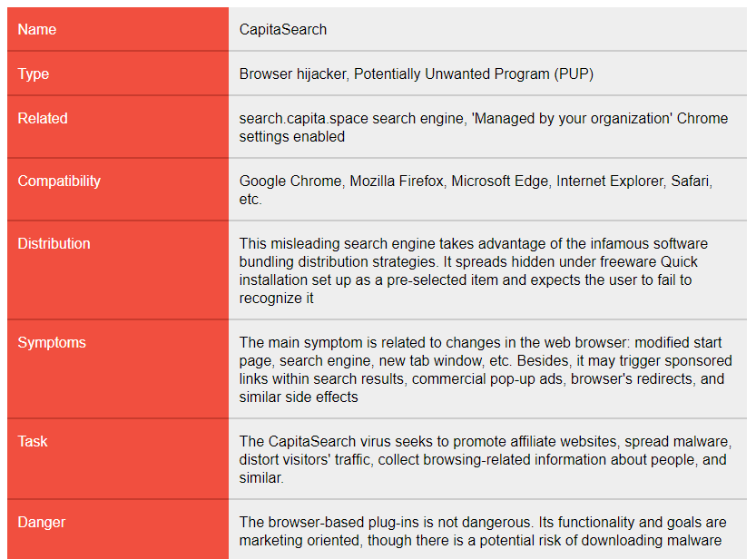
Task: Click the CapitaSearch virus task description
Action: pos(486,459)
